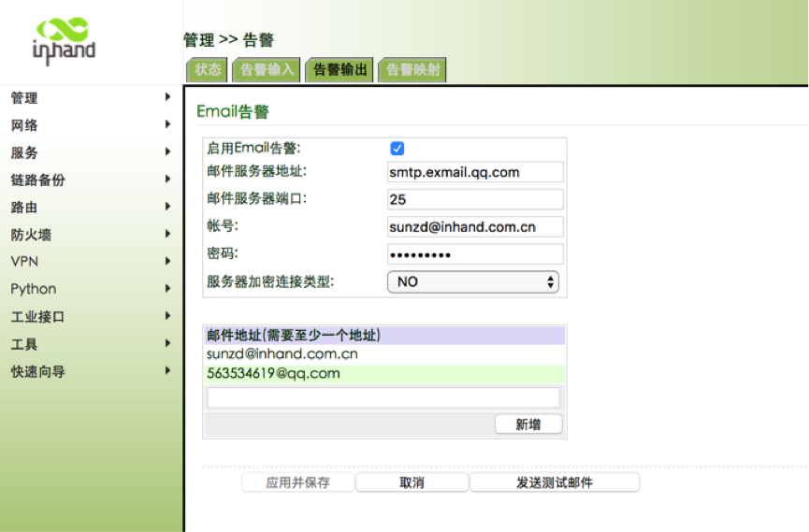The height and width of the screenshot is (532, 809).
Task: Click the 发送测试邮件 button
Action: point(555,482)
